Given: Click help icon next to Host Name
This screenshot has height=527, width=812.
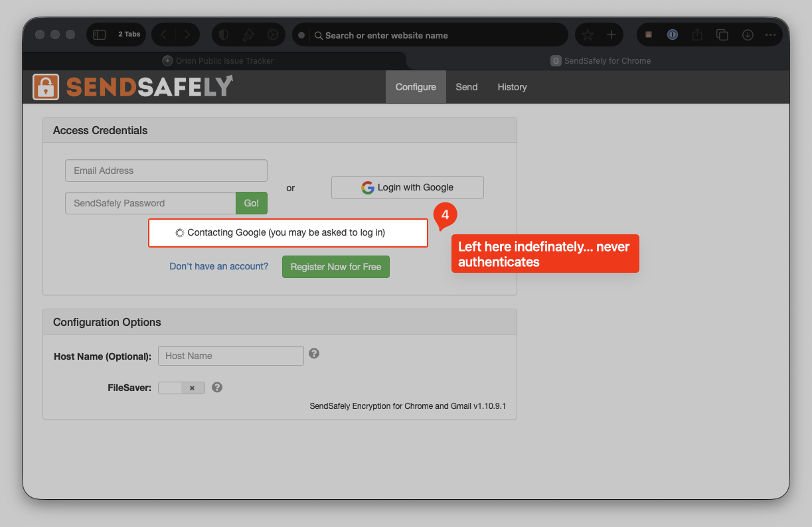Looking at the screenshot, I should point(314,354).
